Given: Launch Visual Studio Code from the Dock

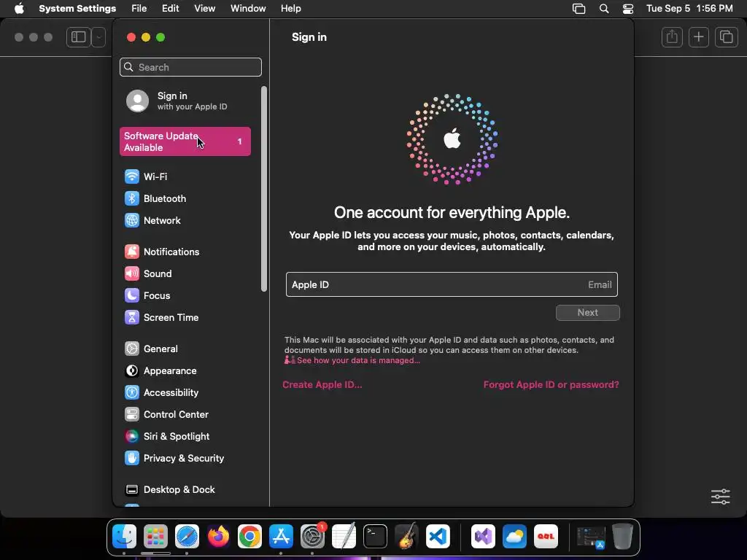Looking at the screenshot, I should pyautogui.click(x=438, y=537).
